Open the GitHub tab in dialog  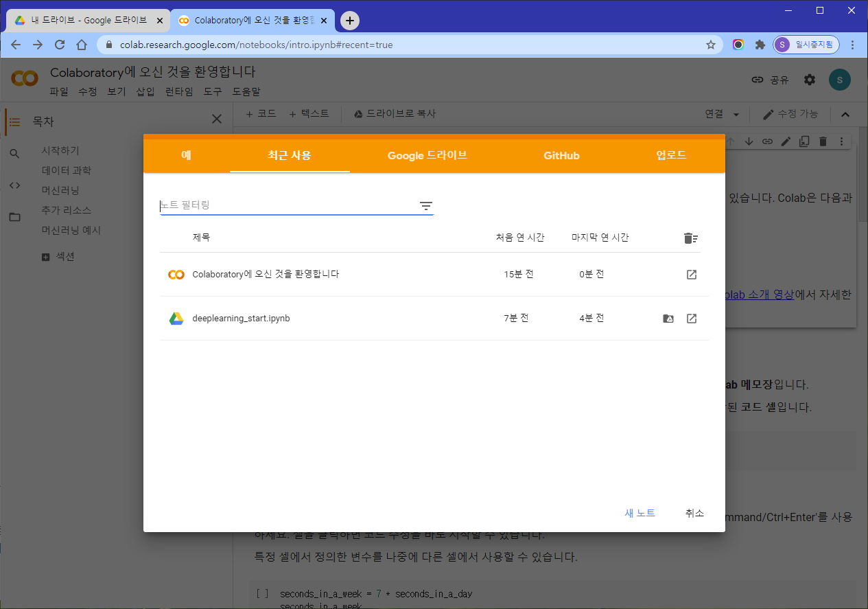(561, 155)
